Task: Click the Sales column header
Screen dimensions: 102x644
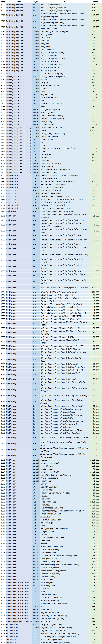Action: [x=96, y=1]
